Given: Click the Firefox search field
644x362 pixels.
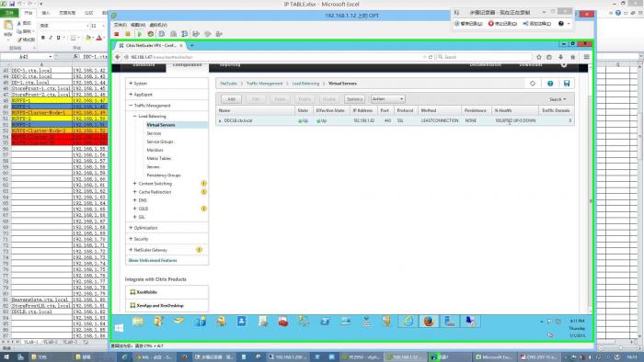Looking at the screenshot, I should (x=484, y=57).
